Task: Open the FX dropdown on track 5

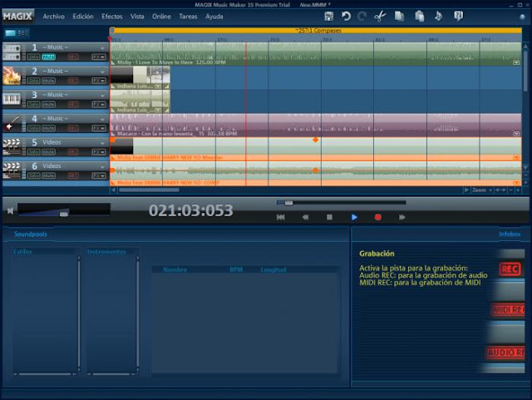Action: (x=99, y=152)
